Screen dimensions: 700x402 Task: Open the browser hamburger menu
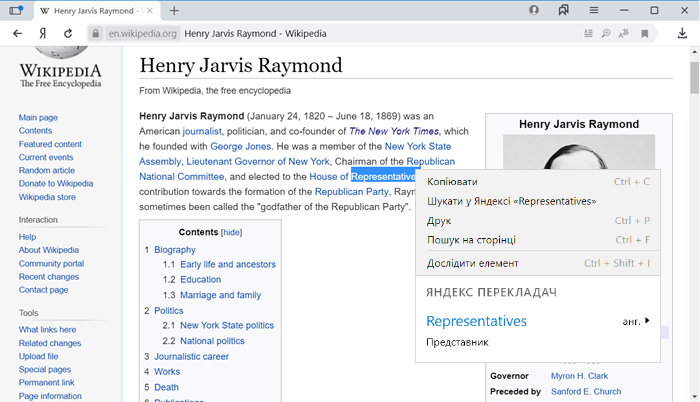click(594, 10)
